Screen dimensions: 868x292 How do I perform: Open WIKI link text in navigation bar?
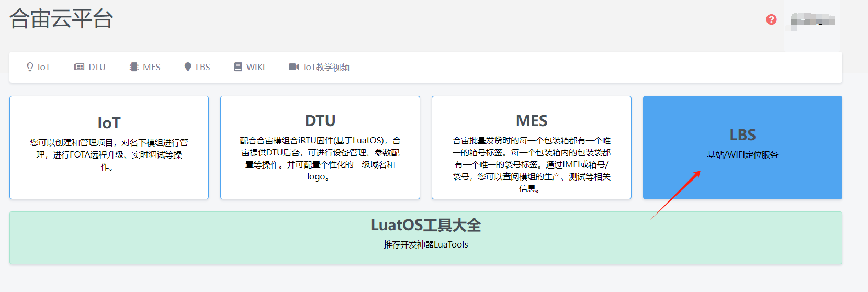[255, 67]
